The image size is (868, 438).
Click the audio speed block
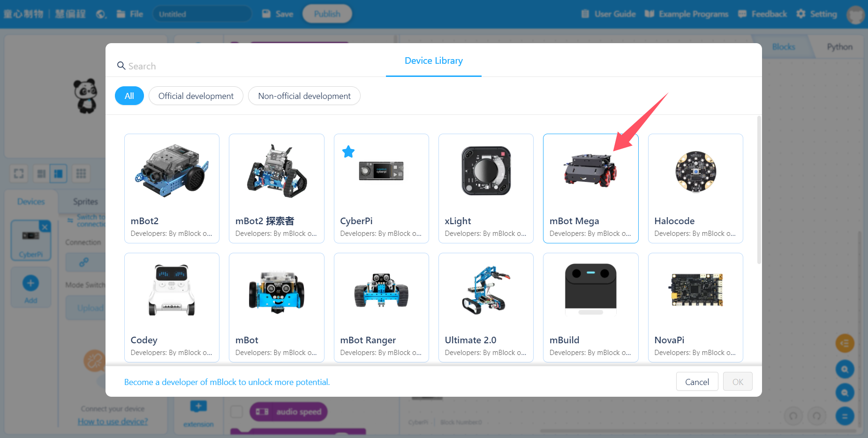click(x=288, y=412)
